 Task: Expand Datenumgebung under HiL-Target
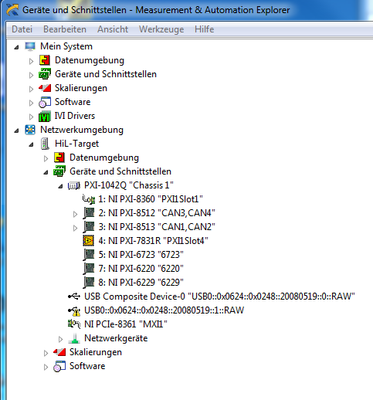click(46, 158)
